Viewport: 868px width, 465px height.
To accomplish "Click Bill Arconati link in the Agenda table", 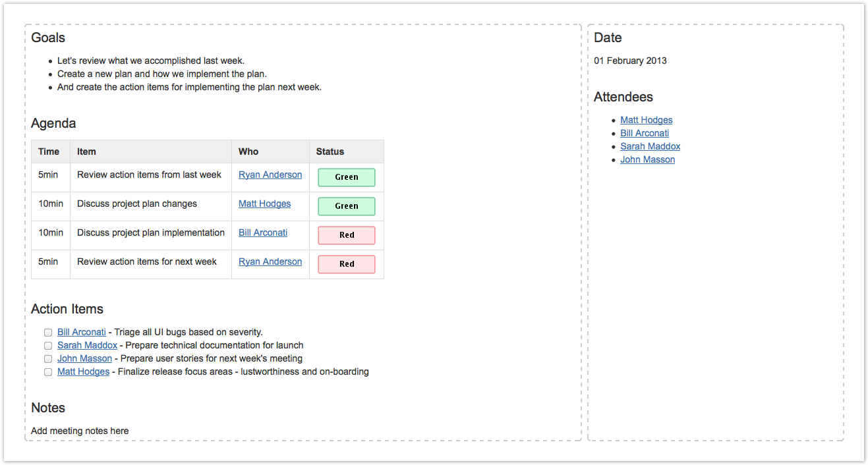I will [x=263, y=232].
